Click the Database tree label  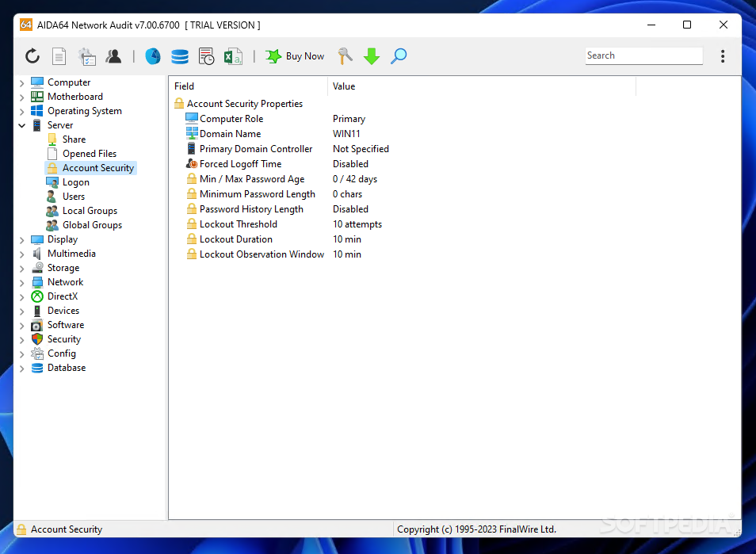(x=67, y=368)
